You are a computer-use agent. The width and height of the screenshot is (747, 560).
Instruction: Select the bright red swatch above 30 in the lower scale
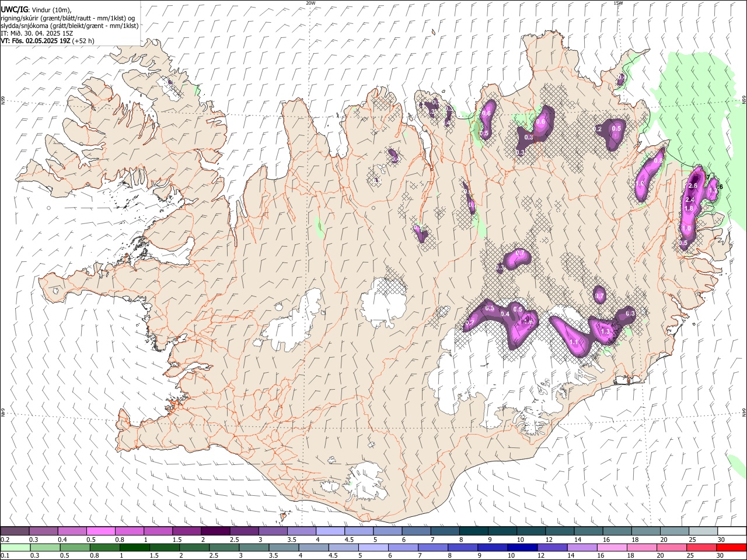(x=731, y=547)
